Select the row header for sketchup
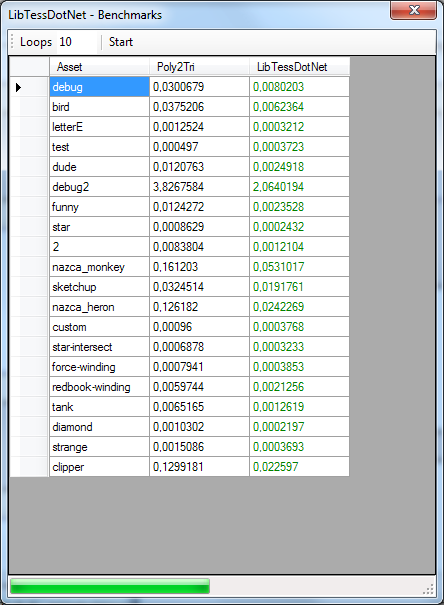 coord(29,287)
